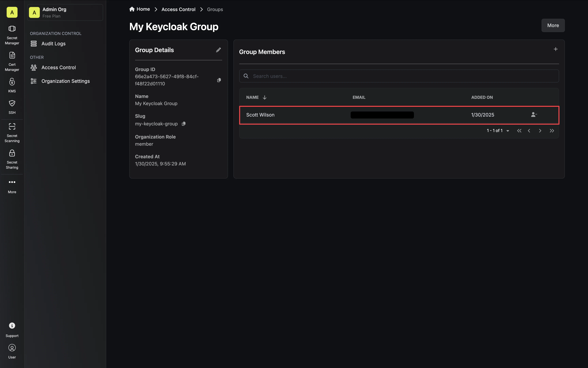Screen dimensions: 588x368
Task: Copy the group slug
Action: (x=184, y=124)
